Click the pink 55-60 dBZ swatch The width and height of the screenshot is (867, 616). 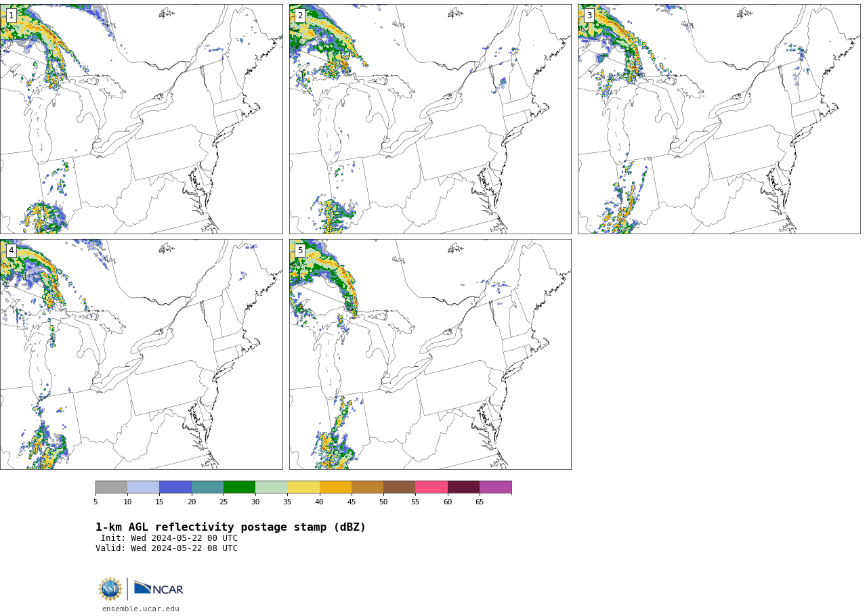tap(431, 487)
